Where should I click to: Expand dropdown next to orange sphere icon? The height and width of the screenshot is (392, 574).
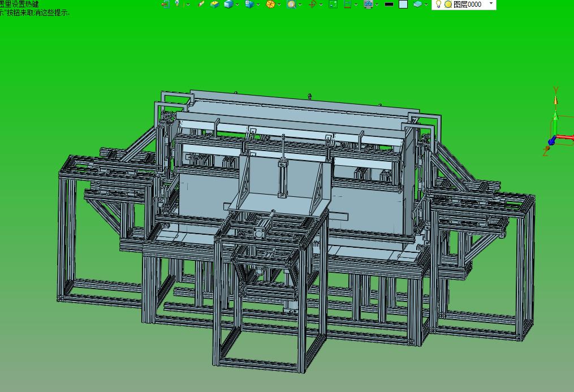pyautogui.click(x=279, y=5)
